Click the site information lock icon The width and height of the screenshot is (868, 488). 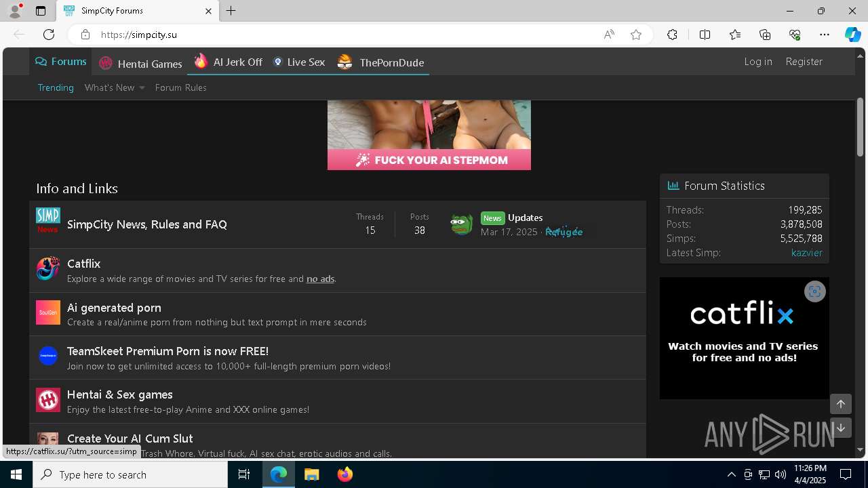pyautogui.click(x=85, y=35)
